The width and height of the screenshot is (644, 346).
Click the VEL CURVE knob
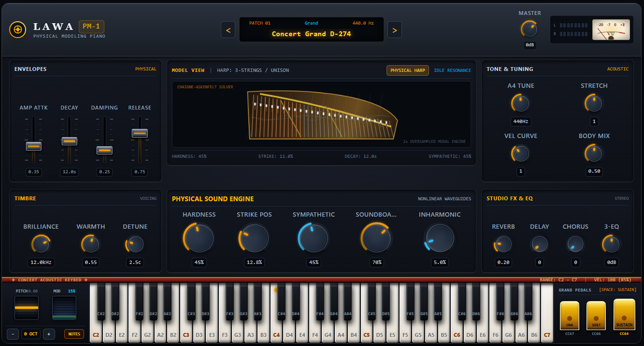coord(521,153)
